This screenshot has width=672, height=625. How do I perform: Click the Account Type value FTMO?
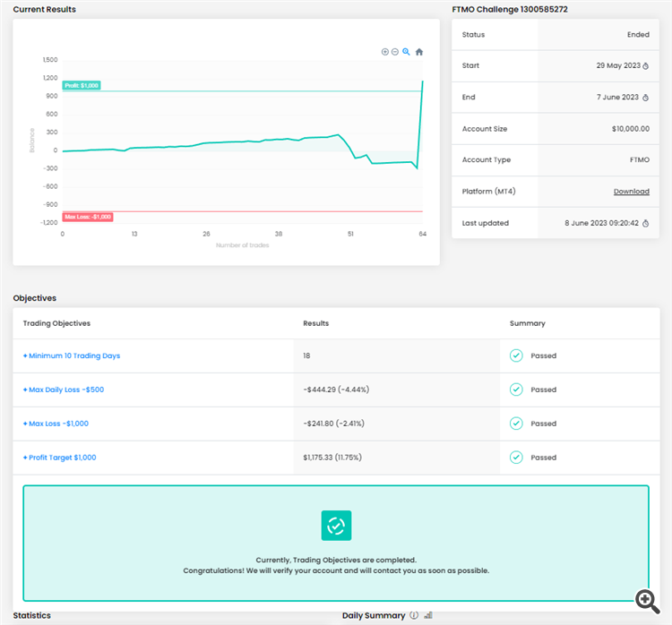640,159
